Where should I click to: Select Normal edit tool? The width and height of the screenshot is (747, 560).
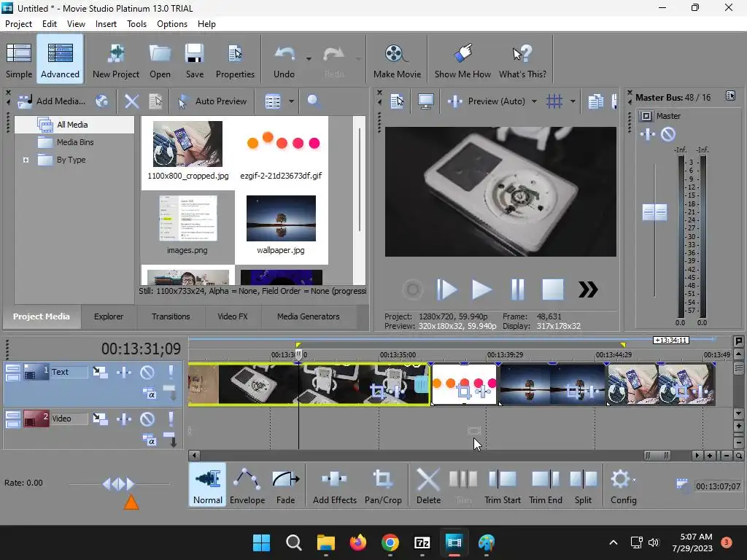point(207,485)
